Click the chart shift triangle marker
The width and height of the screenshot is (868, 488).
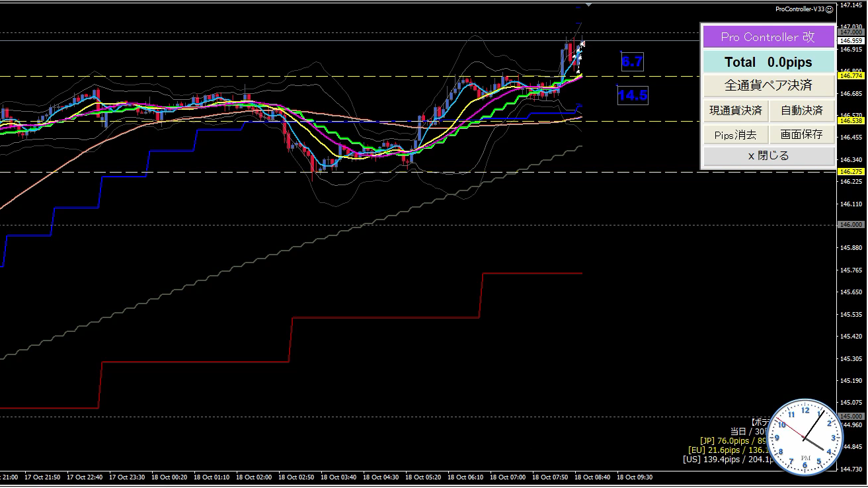[x=589, y=5]
